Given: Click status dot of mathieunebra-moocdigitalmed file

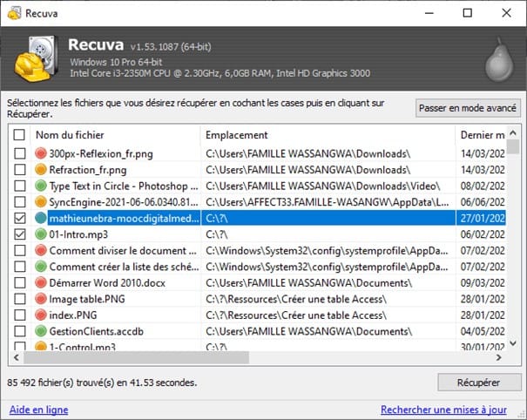Looking at the screenshot, I should [41, 218].
